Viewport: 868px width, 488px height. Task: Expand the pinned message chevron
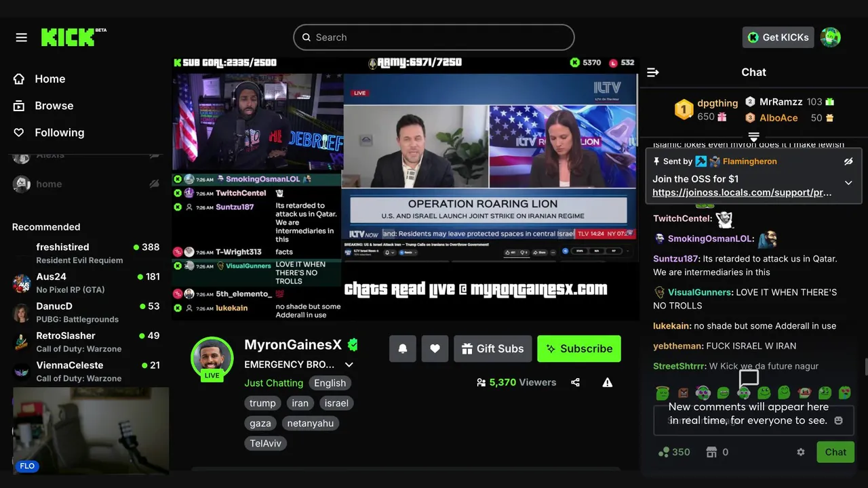point(848,183)
